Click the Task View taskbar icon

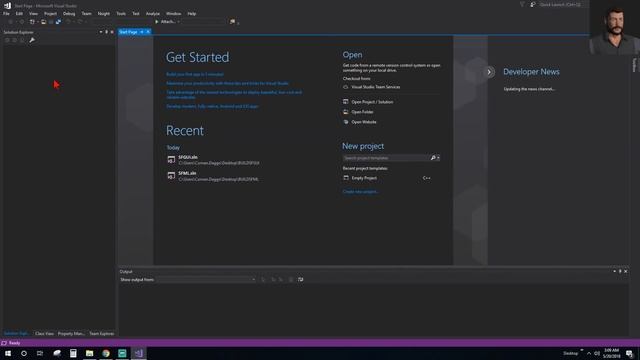pyautogui.click(x=40, y=353)
